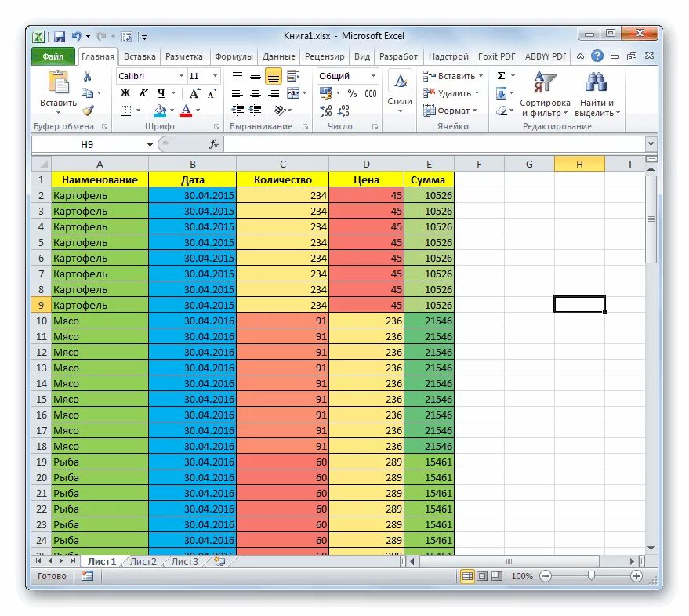The width and height of the screenshot is (689, 616).
Task: Align cell text to the left
Action: pyautogui.click(x=238, y=93)
